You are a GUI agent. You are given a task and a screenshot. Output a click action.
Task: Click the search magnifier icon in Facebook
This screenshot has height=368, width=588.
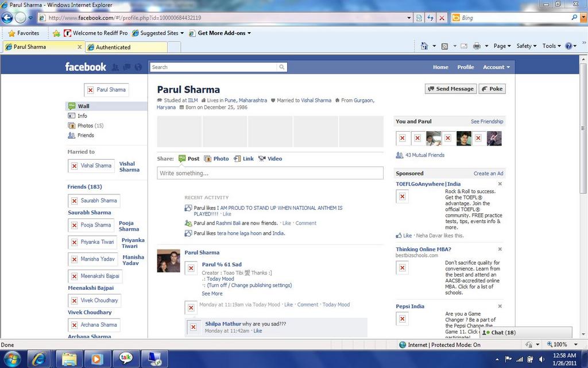(x=281, y=67)
